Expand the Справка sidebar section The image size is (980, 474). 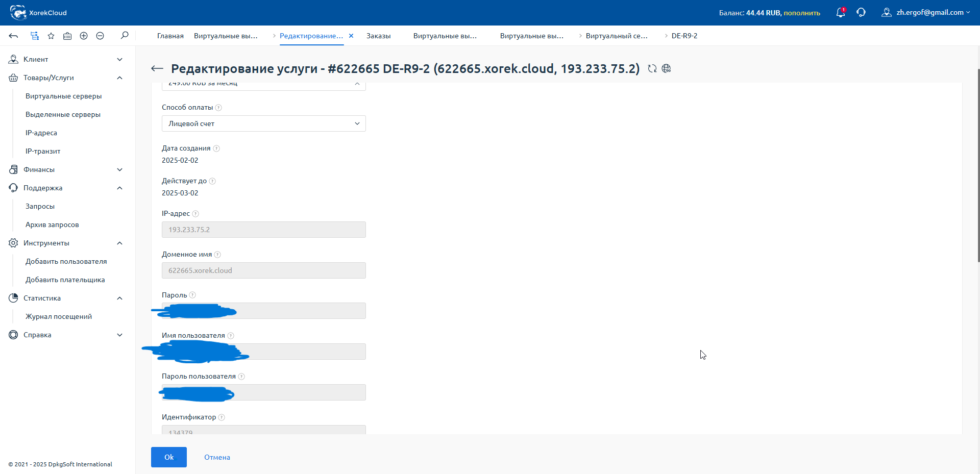(x=66, y=335)
